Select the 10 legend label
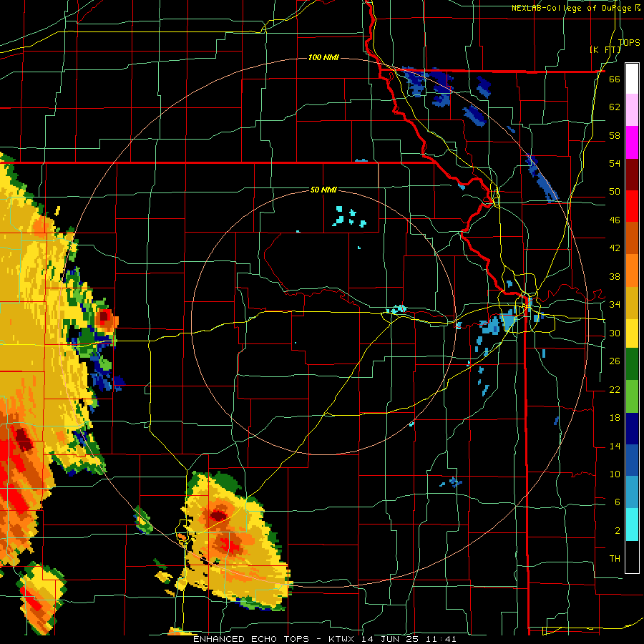 (x=615, y=474)
